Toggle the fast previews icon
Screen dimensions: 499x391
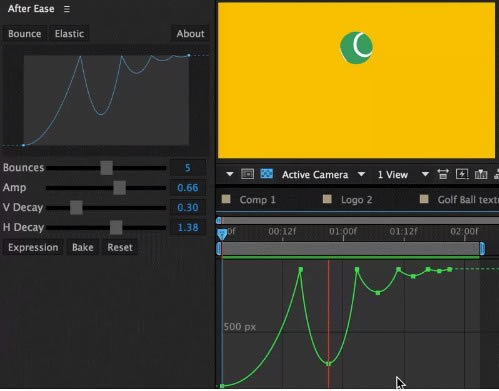(462, 174)
